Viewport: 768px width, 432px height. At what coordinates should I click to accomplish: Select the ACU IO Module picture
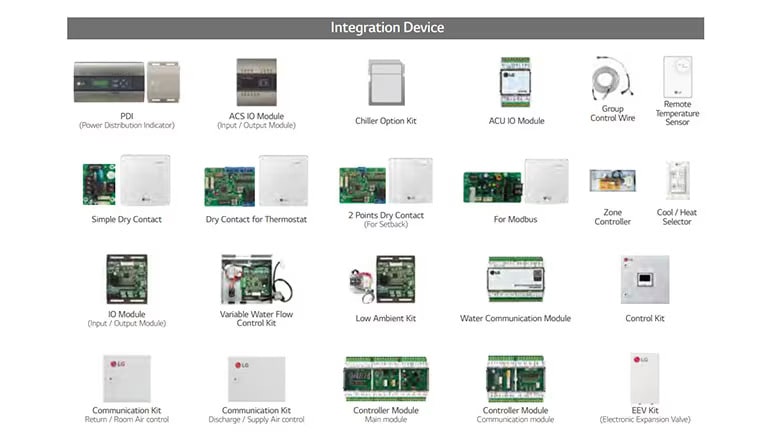(x=515, y=82)
